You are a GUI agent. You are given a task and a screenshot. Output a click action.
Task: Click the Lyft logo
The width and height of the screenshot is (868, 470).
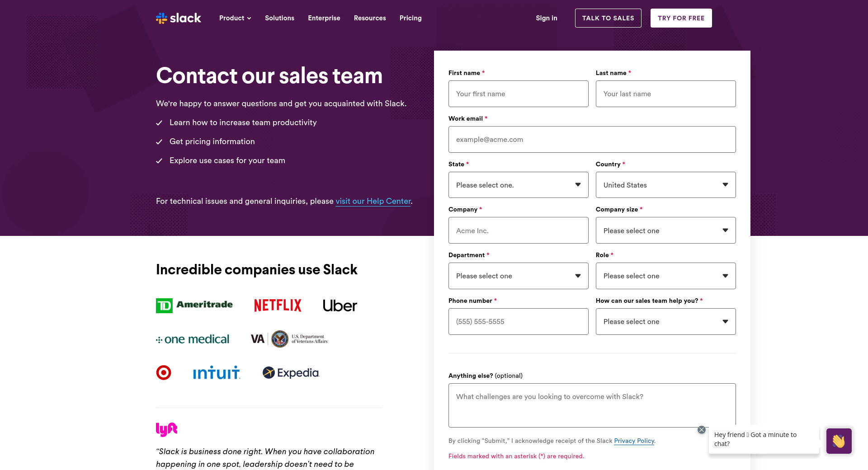pyautogui.click(x=166, y=429)
